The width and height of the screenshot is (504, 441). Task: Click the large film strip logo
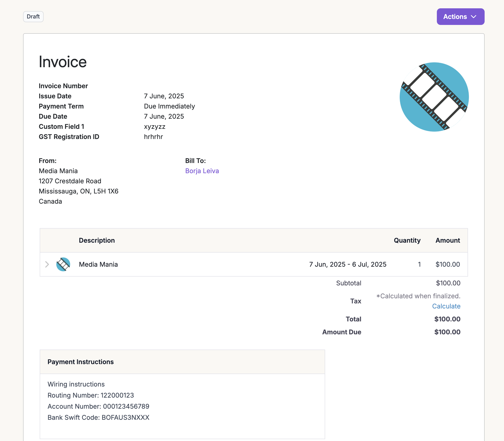(434, 97)
